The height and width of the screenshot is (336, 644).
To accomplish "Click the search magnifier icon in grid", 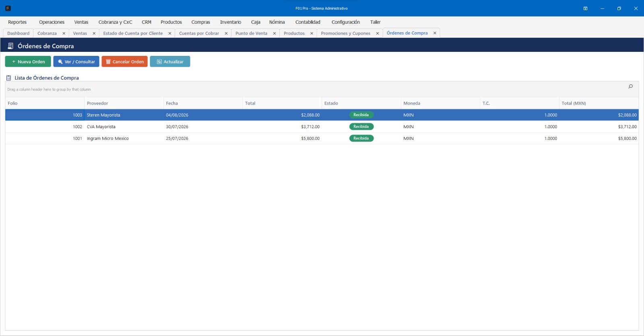I will (631, 86).
